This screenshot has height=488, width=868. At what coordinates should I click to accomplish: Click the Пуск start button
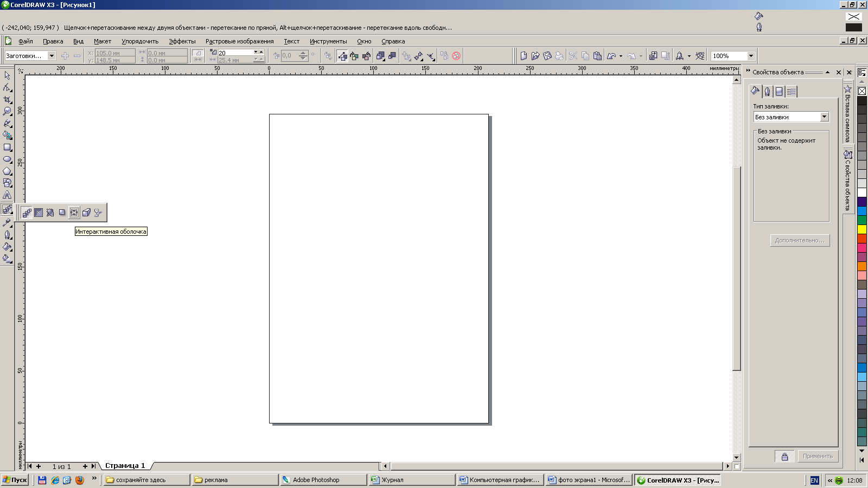pos(15,480)
